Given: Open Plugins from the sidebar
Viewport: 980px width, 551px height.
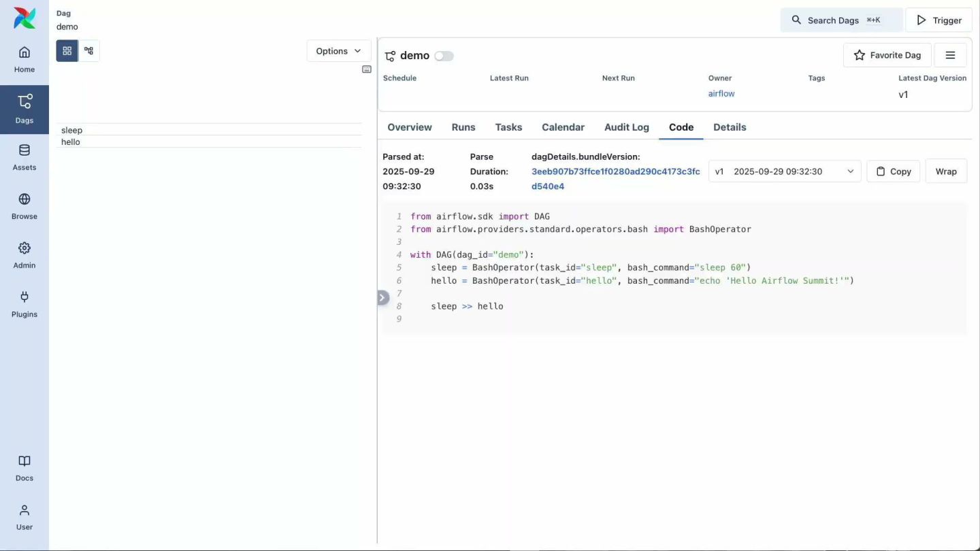Looking at the screenshot, I should coord(24,304).
